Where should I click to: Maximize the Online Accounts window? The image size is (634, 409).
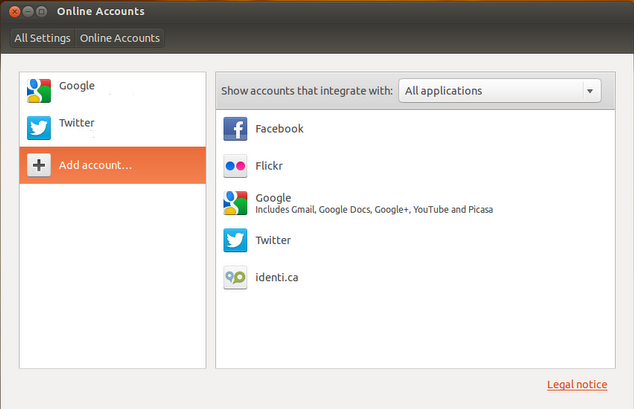[42, 11]
